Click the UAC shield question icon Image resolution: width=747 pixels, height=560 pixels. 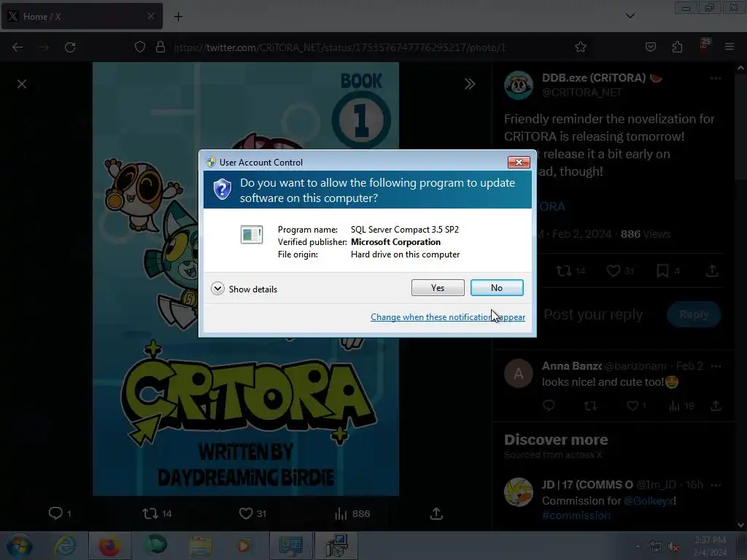click(222, 190)
